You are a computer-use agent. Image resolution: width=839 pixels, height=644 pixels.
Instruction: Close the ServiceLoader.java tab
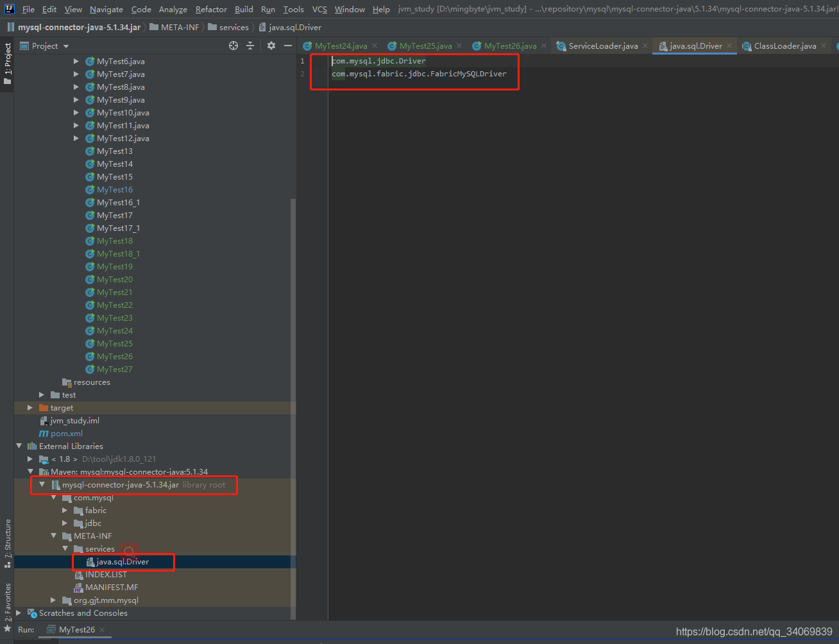click(x=645, y=46)
